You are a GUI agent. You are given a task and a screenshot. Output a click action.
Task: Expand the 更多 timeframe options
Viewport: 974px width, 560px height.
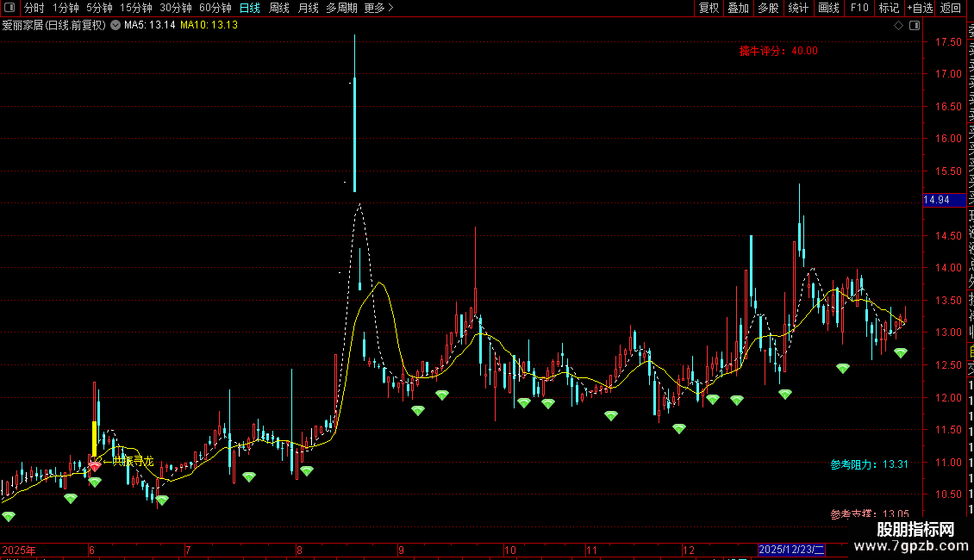click(378, 8)
